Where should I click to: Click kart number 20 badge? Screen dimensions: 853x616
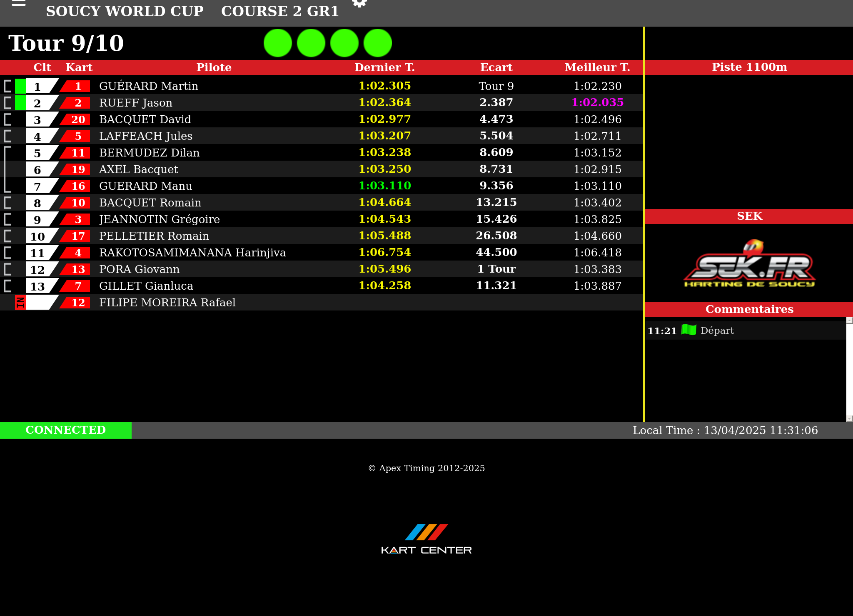[x=77, y=119]
